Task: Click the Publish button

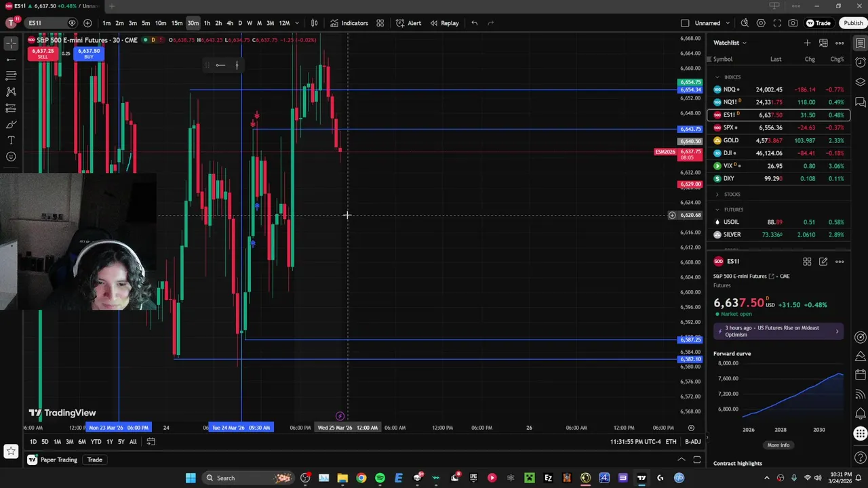Action: (x=853, y=23)
